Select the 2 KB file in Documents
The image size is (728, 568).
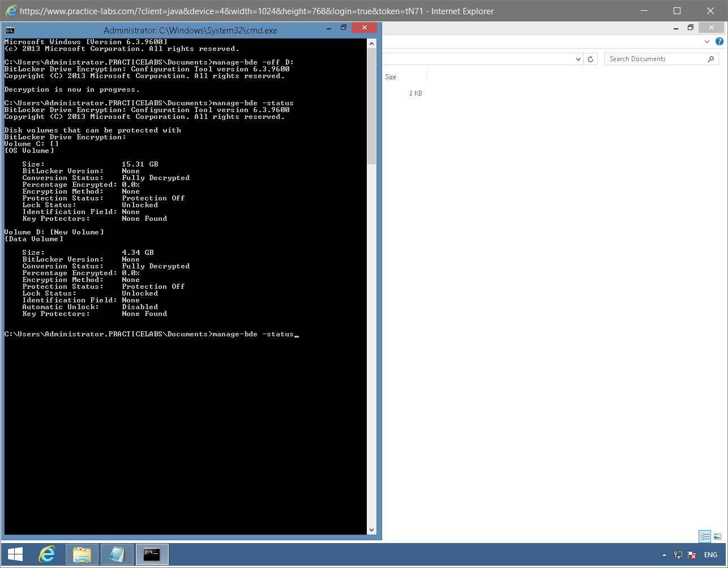pos(415,93)
